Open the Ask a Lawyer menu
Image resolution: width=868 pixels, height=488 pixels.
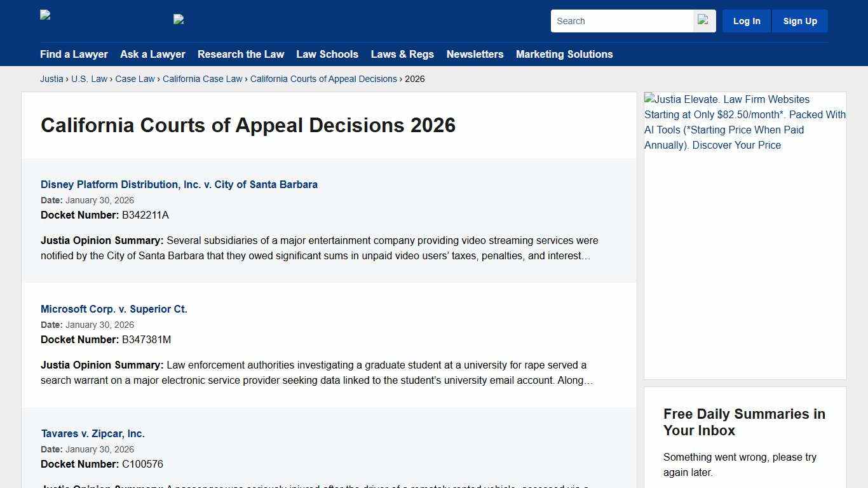153,55
